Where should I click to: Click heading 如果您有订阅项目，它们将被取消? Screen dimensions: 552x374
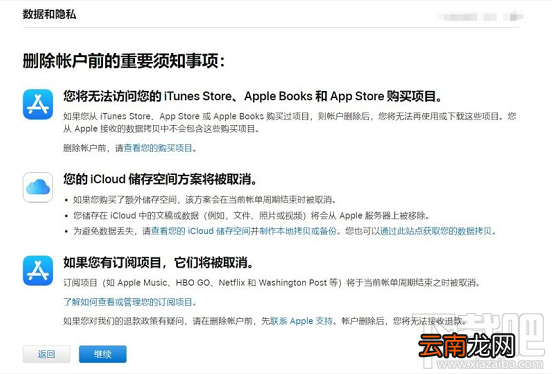pyautogui.click(x=158, y=262)
